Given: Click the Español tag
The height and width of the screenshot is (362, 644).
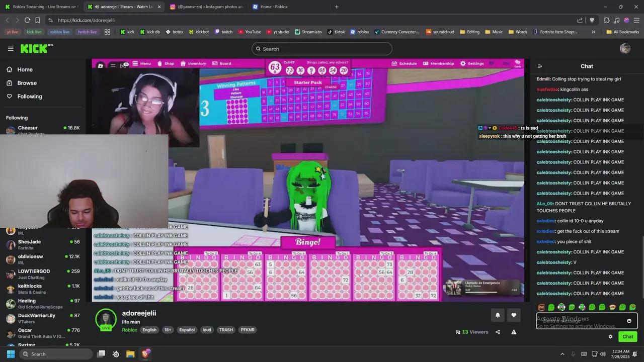Looking at the screenshot, I should [x=187, y=330].
